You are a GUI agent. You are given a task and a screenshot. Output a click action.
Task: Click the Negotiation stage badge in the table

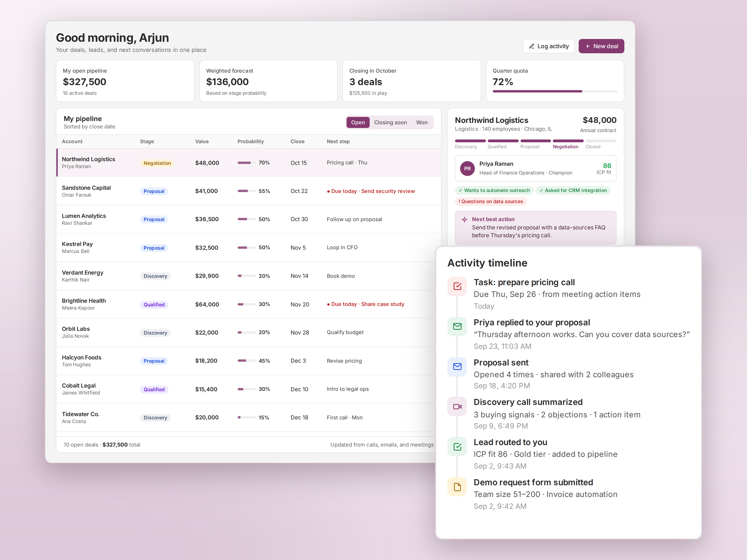pyautogui.click(x=157, y=163)
